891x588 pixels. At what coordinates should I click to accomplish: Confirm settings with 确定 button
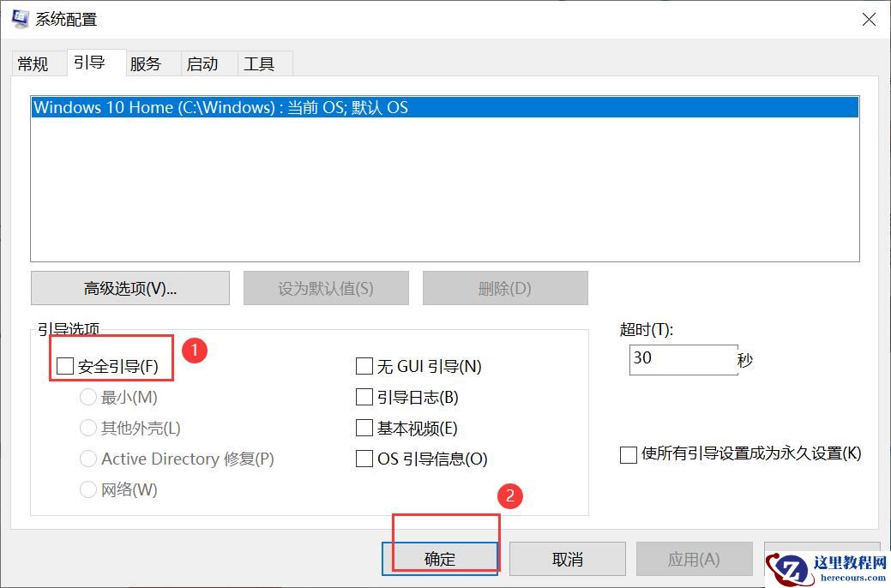(x=441, y=558)
